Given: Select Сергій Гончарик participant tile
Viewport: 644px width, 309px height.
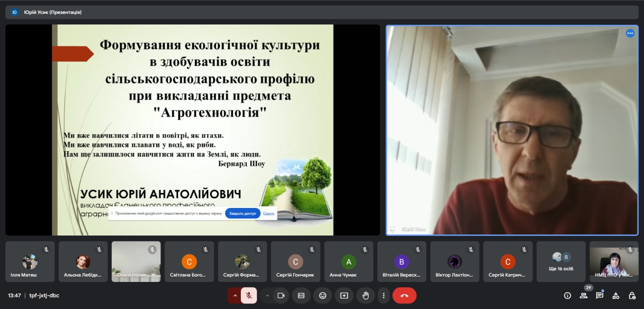Looking at the screenshot, I should pyautogui.click(x=295, y=261).
